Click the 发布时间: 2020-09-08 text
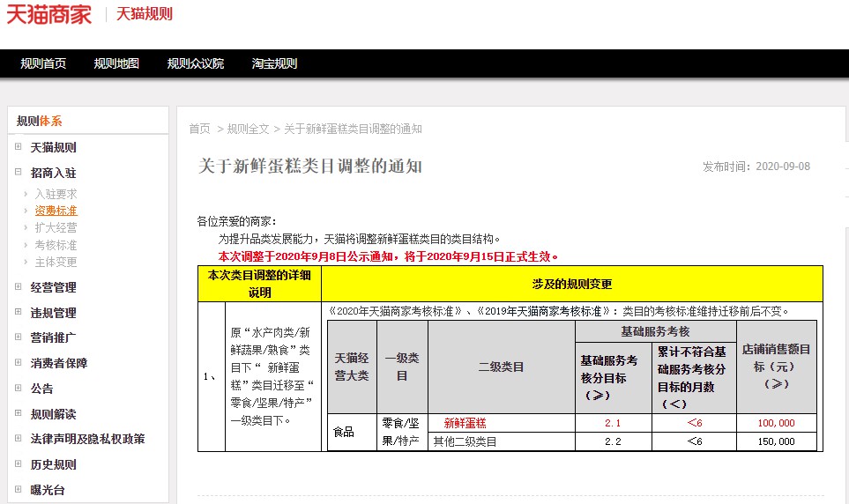Screen dimensions: 849x504 pos(756,167)
